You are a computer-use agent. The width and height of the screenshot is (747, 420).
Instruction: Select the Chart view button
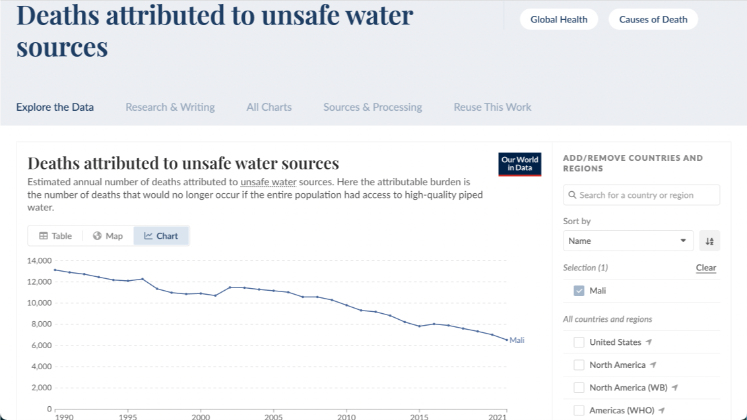pos(161,236)
